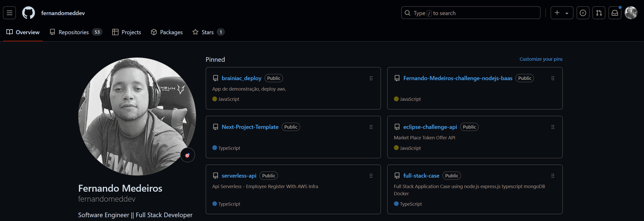Open the Pull requests icon in header
Image resolution: width=644 pixels, height=221 pixels.
599,13
